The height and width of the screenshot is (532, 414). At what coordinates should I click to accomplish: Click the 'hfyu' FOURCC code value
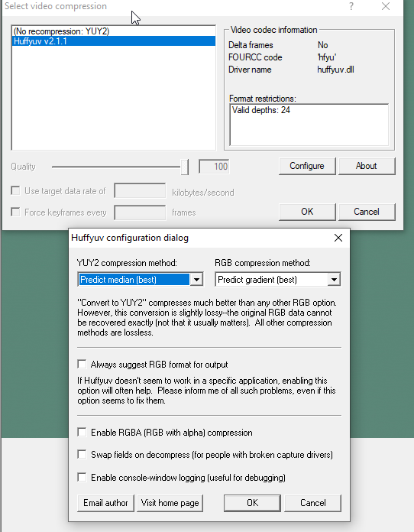click(327, 57)
